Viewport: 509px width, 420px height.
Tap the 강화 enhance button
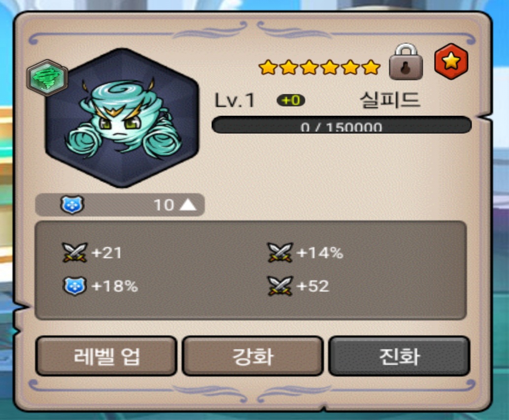click(x=253, y=356)
